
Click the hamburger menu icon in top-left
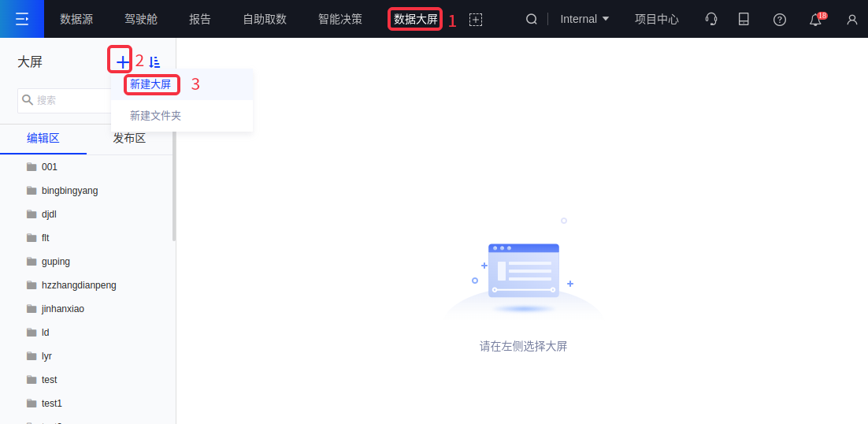point(21,19)
